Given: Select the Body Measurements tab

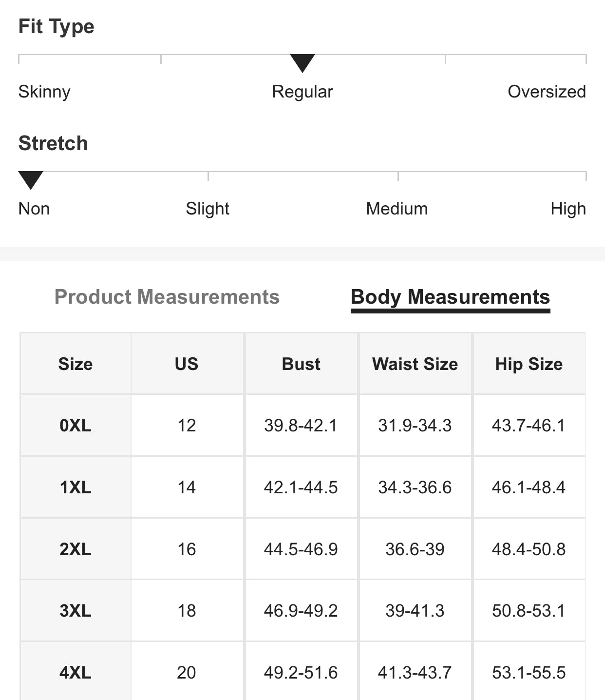Looking at the screenshot, I should (x=450, y=297).
